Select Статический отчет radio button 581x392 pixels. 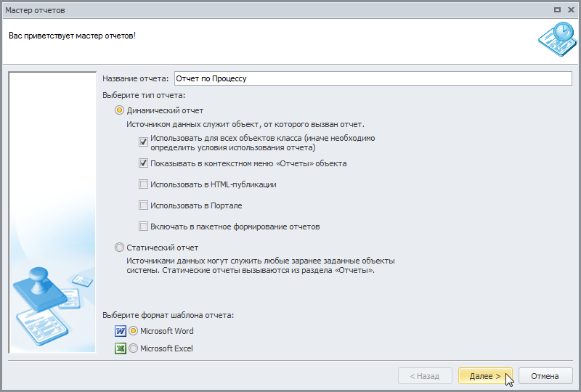tap(119, 247)
